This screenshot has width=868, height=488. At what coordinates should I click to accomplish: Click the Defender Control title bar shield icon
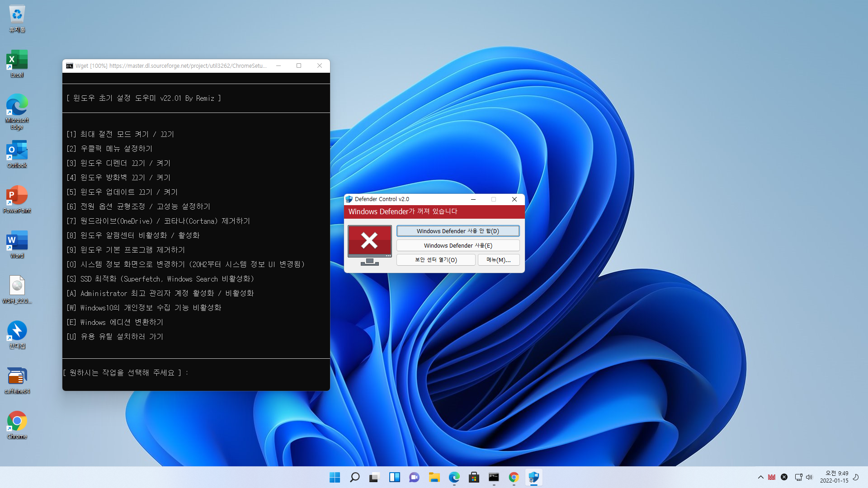click(x=349, y=199)
